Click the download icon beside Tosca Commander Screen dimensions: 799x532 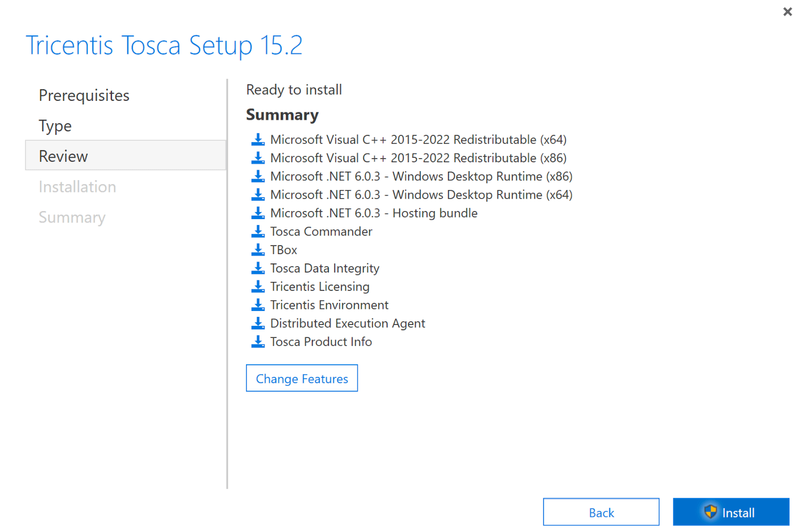[x=258, y=231]
